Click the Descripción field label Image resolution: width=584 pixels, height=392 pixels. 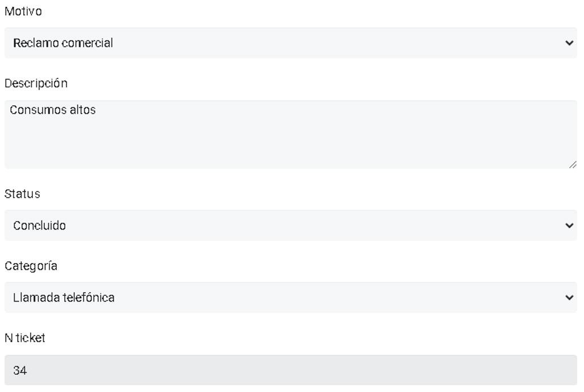[x=36, y=84]
